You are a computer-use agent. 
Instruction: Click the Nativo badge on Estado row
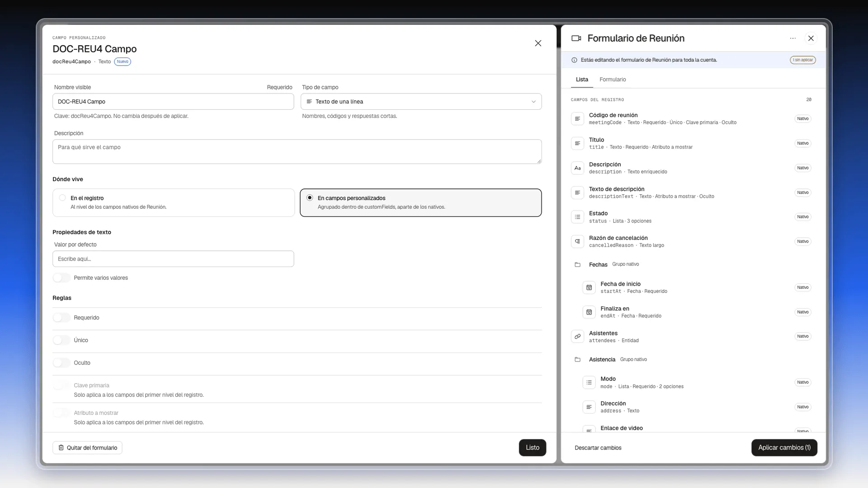coord(802,217)
